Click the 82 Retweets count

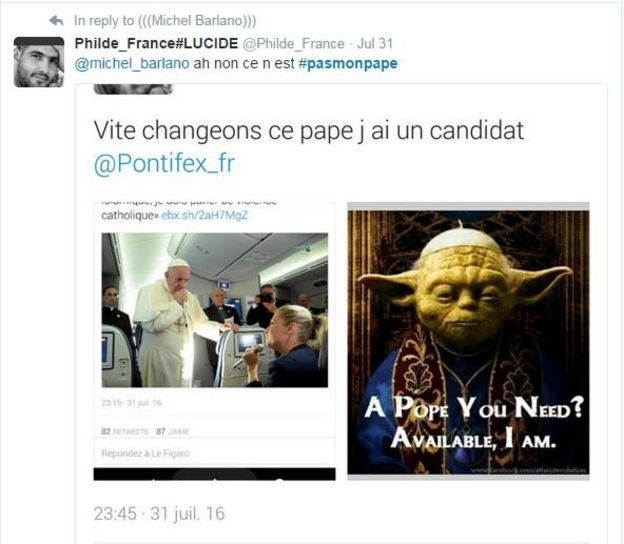[x=125, y=431]
